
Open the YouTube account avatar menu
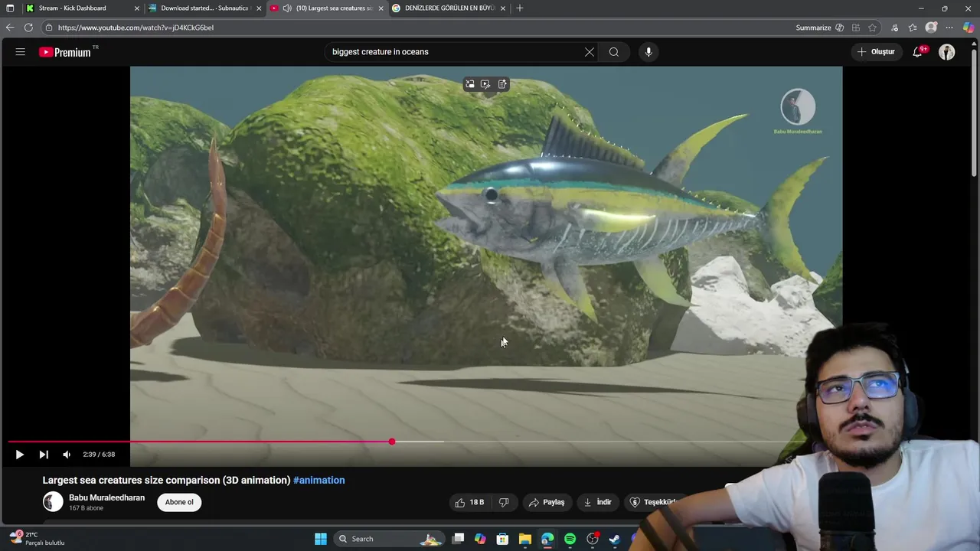click(x=947, y=52)
